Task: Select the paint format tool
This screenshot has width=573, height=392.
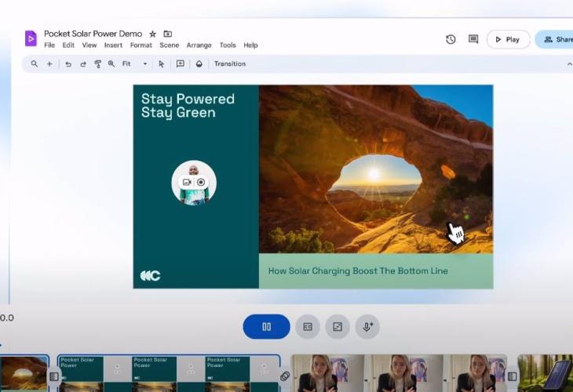Action: click(97, 64)
